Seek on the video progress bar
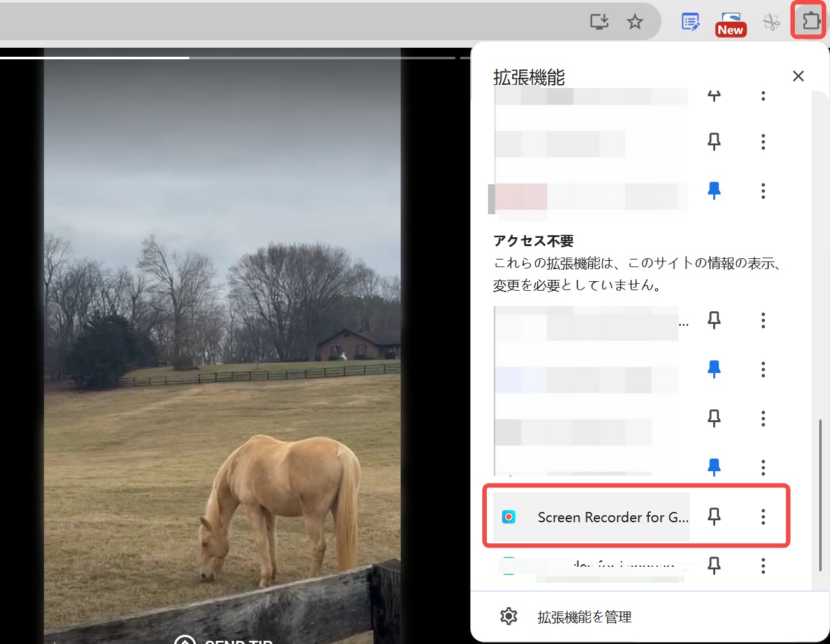830x644 pixels. (228, 58)
